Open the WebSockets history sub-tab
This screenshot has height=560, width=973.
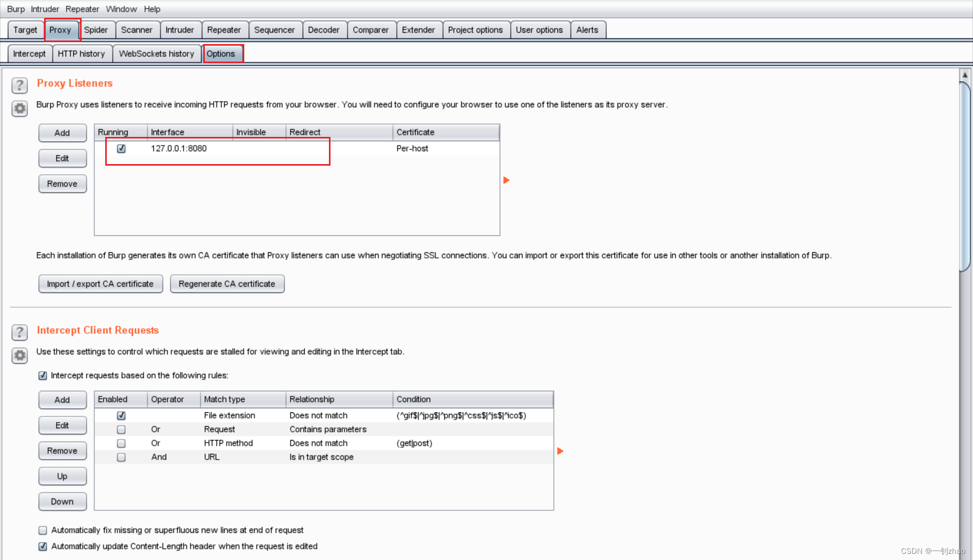click(x=157, y=54)
